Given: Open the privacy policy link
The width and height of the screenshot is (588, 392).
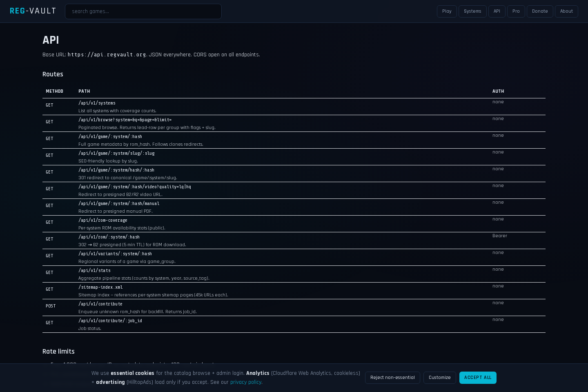Looking at the screenshot, I should 246,382.
